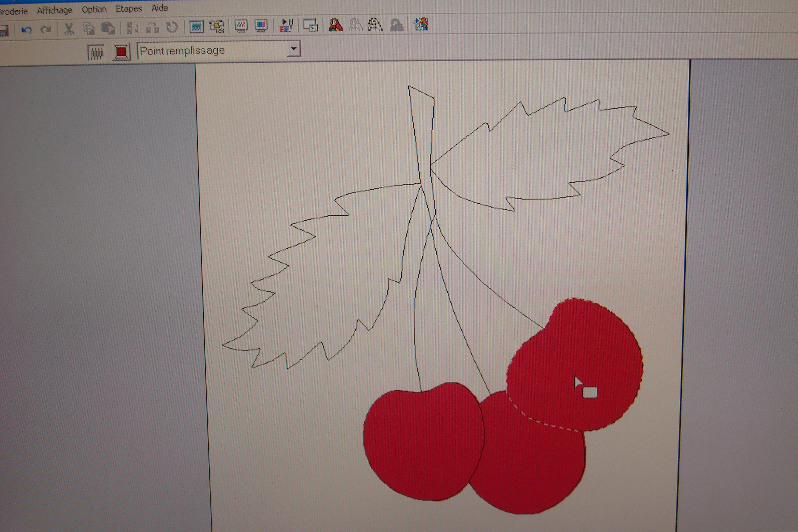Open the Point remplissage dropdown arrow
798x532 pixels.
[294, 49]
